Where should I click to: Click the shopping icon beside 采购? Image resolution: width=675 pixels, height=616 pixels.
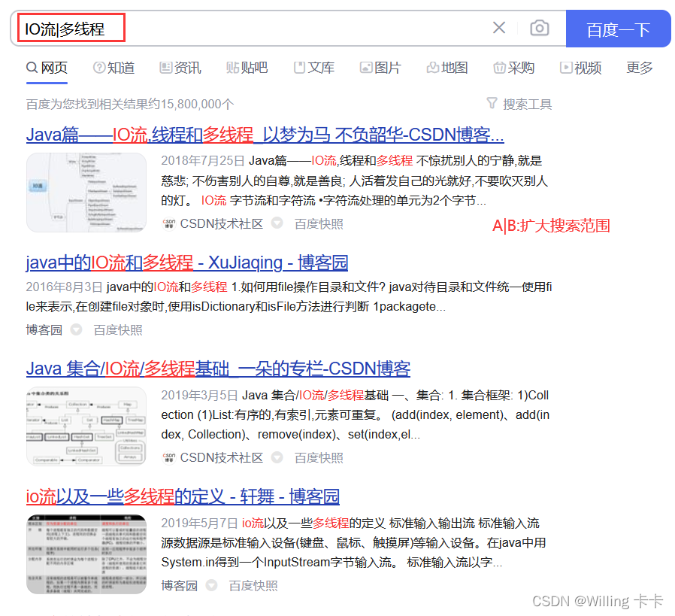pos(499,68)
